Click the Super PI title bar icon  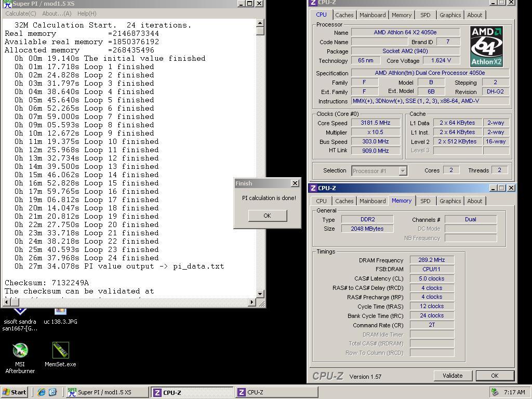click(x=7, y=4)
